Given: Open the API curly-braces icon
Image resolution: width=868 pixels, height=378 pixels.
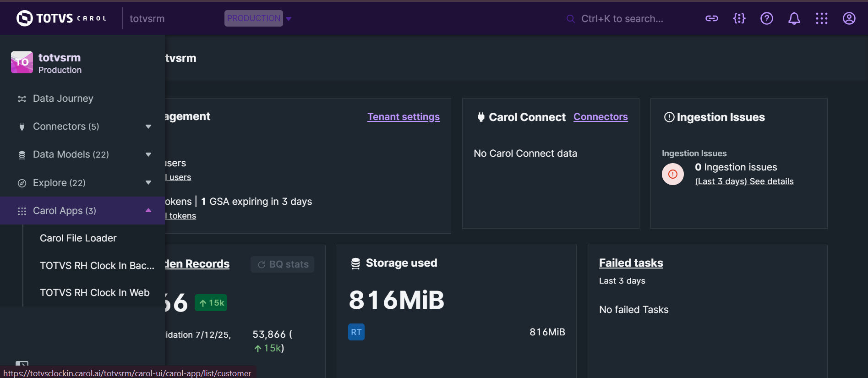Looking at the screenshot, I should click(x=739, y=18).
